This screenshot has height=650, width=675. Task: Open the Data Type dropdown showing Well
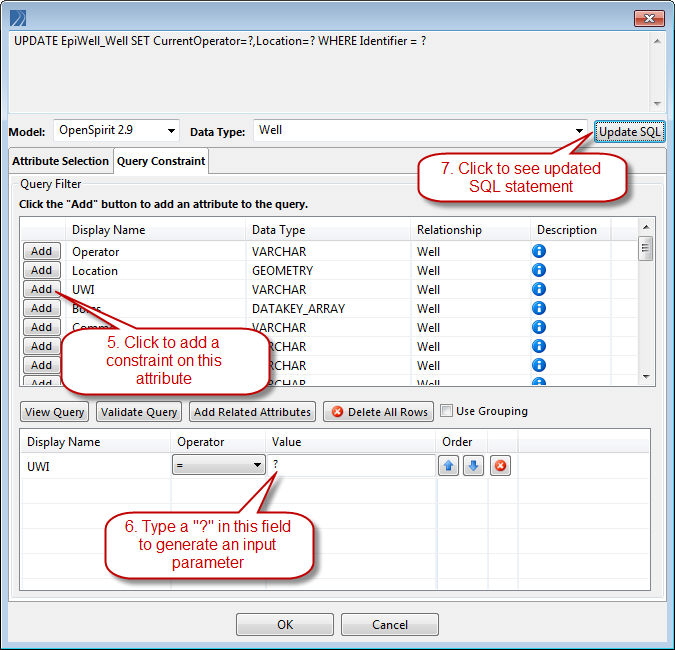click(421, 130)
